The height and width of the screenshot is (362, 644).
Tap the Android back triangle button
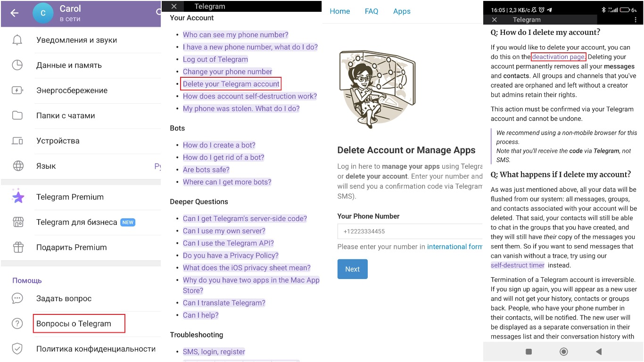tap(598, 352)
